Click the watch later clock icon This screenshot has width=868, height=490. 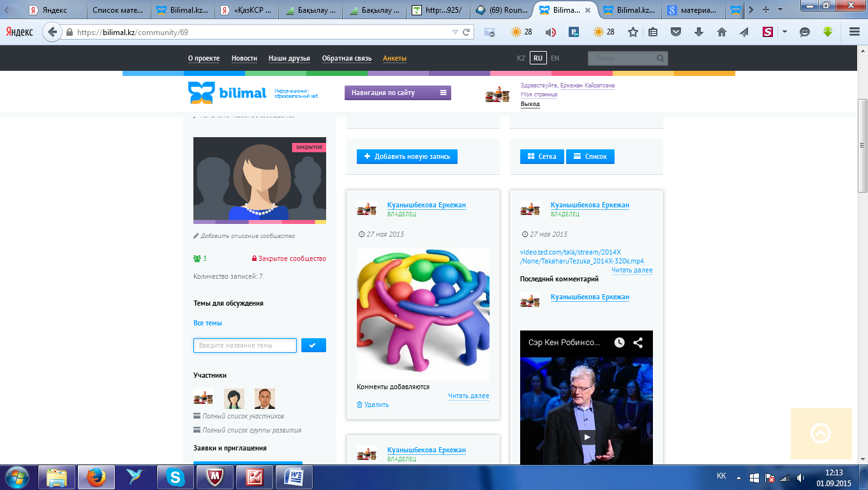(x=619, y=343)
